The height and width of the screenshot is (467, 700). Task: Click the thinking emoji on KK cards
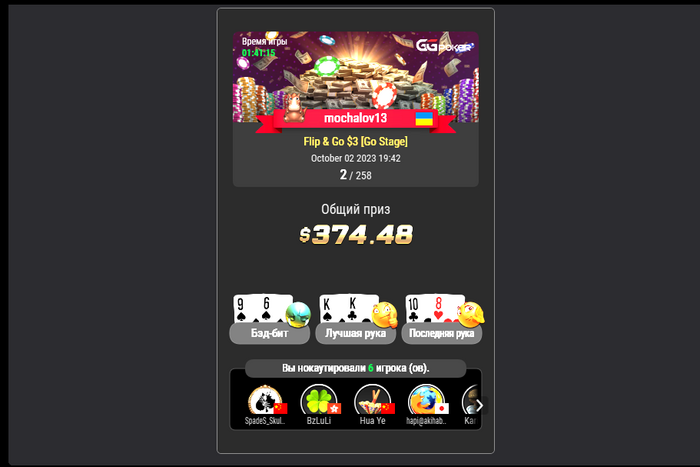[x=384, y=314]
